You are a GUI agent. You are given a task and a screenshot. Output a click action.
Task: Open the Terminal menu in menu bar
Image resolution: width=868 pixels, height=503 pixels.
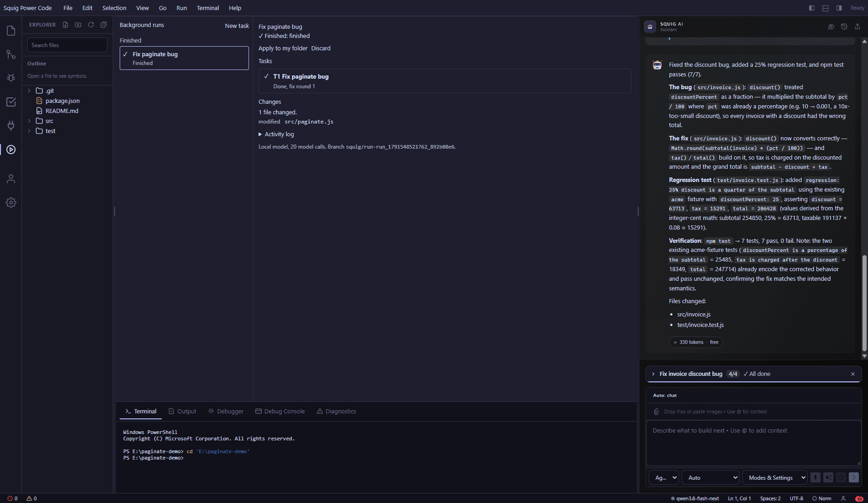208,8
